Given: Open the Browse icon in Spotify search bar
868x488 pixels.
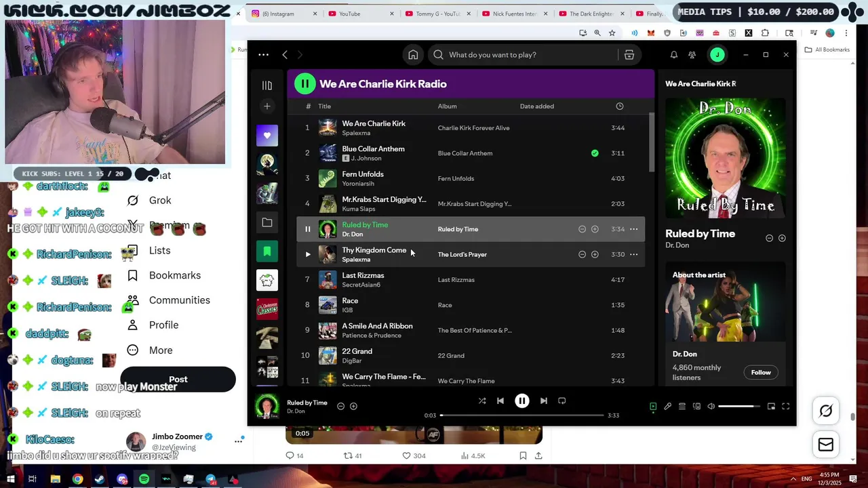Looking at the screenshot, I should pyautogui.click(x=629, y=55).
